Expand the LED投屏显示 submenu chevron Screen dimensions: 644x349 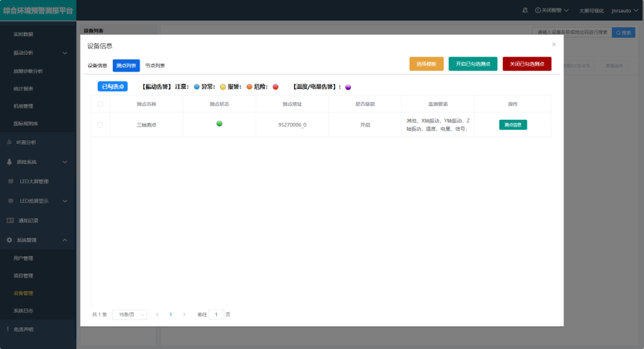tap(65, 201)
